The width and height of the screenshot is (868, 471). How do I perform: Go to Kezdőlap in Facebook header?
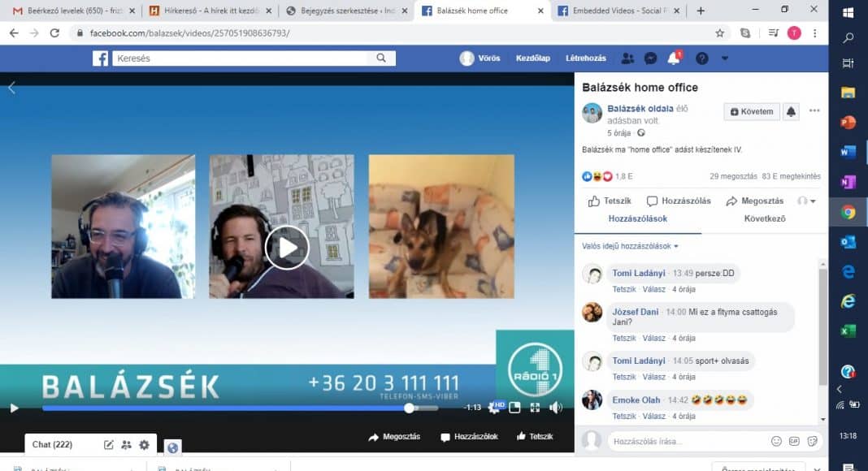coord(533,58)
